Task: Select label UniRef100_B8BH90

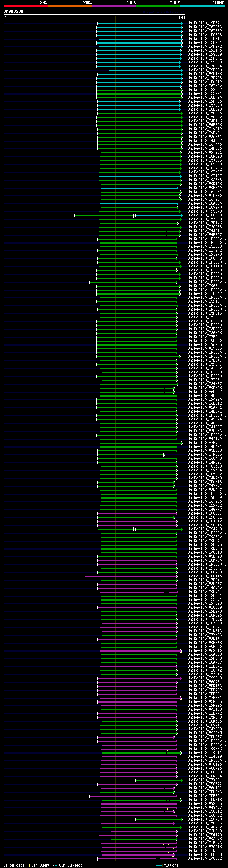Action: 204,97
